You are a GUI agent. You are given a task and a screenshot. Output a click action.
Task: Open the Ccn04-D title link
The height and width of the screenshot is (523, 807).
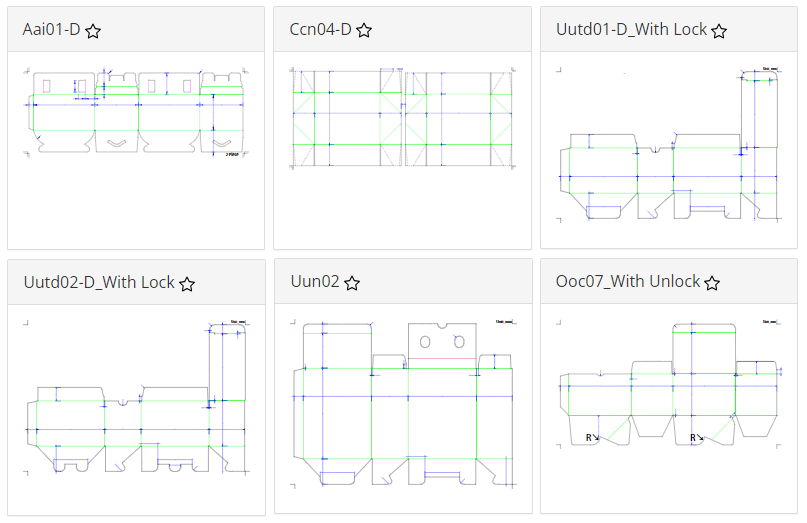320,29
